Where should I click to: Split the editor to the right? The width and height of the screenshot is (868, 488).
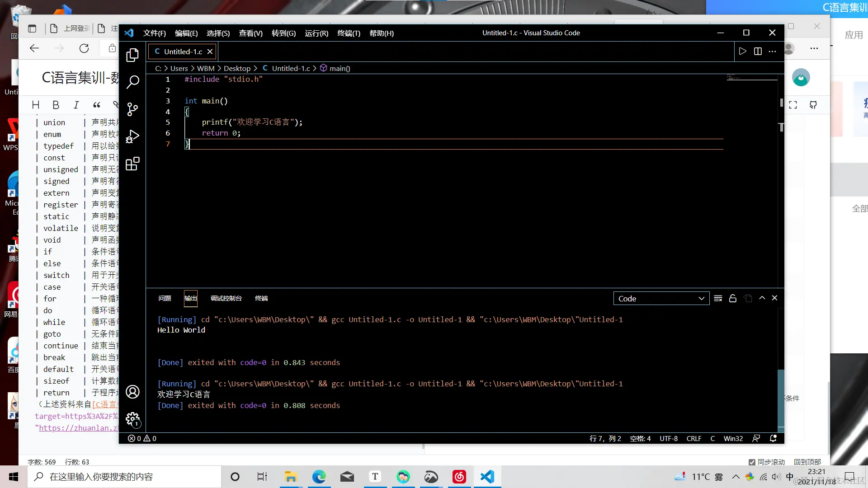pyautogui.click(x=758, y=51)
